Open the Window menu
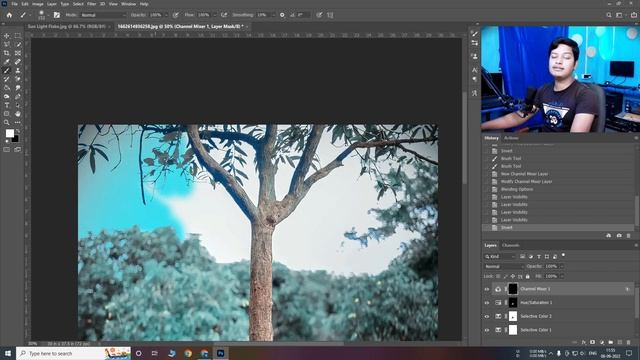 (128, 4)
